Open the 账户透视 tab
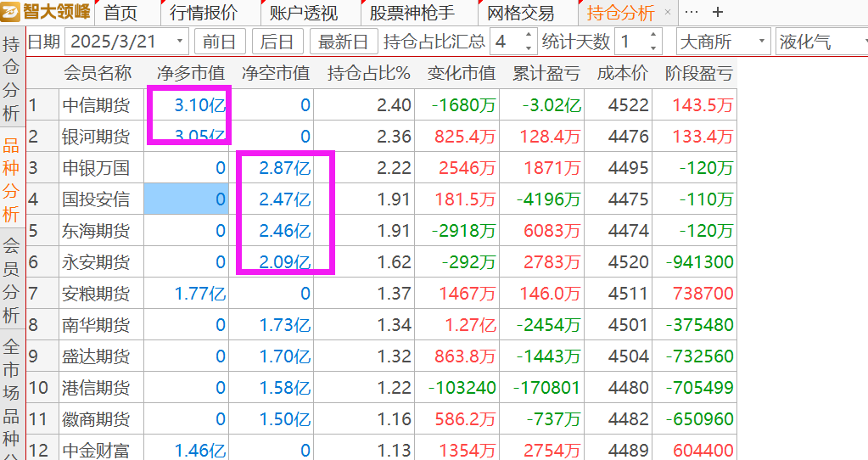This screenshot has width=868, height=460. click(304, 13)
